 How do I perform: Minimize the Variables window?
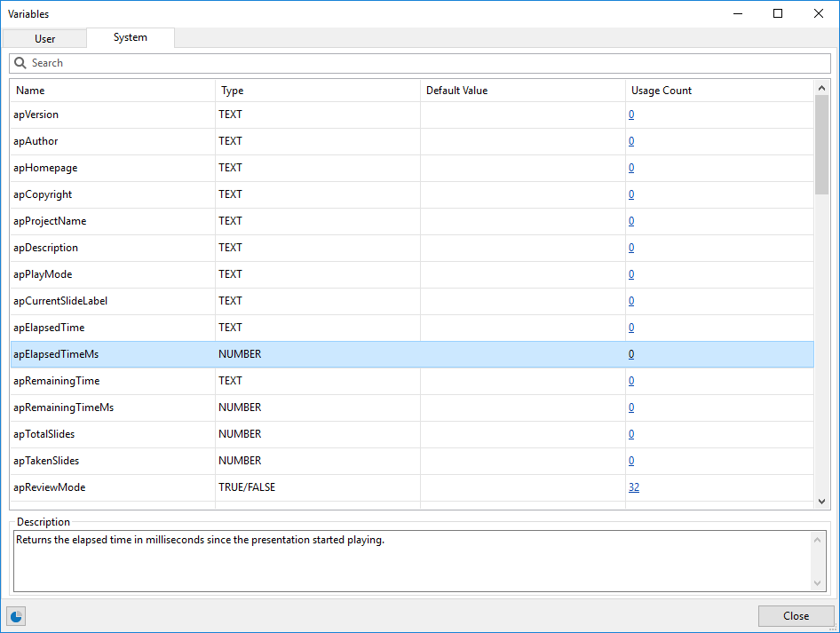(738, 13)
